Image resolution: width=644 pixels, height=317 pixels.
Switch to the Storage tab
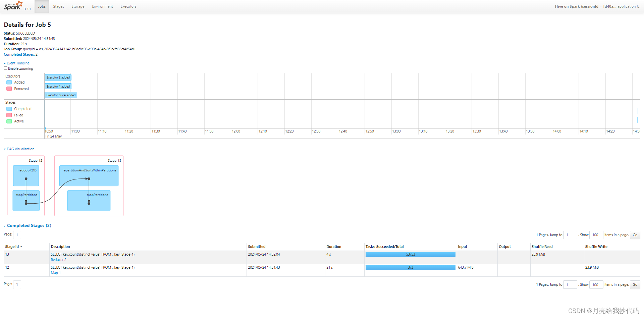[78, 6]
